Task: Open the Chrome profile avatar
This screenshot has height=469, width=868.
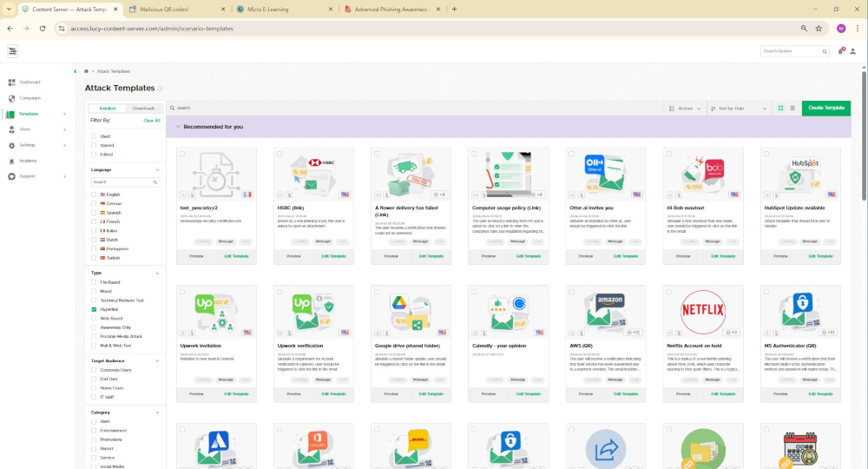Action: (x=841, y=29)
